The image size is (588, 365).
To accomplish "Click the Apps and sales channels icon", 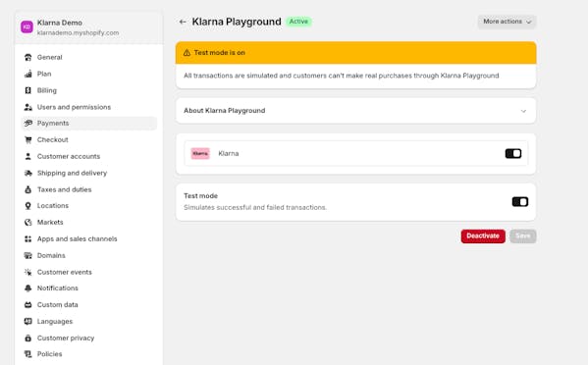I will [x=28, y=238].
